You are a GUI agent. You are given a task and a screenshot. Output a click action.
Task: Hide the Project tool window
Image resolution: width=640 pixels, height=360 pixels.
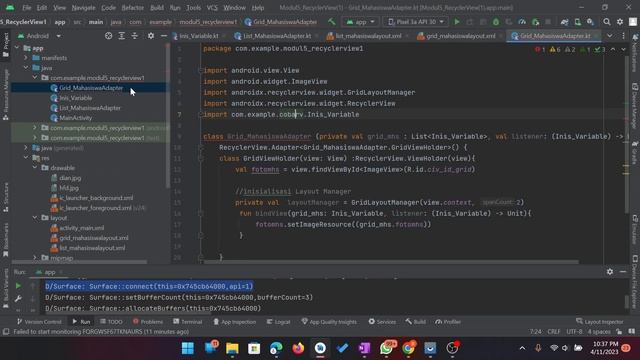163,36
